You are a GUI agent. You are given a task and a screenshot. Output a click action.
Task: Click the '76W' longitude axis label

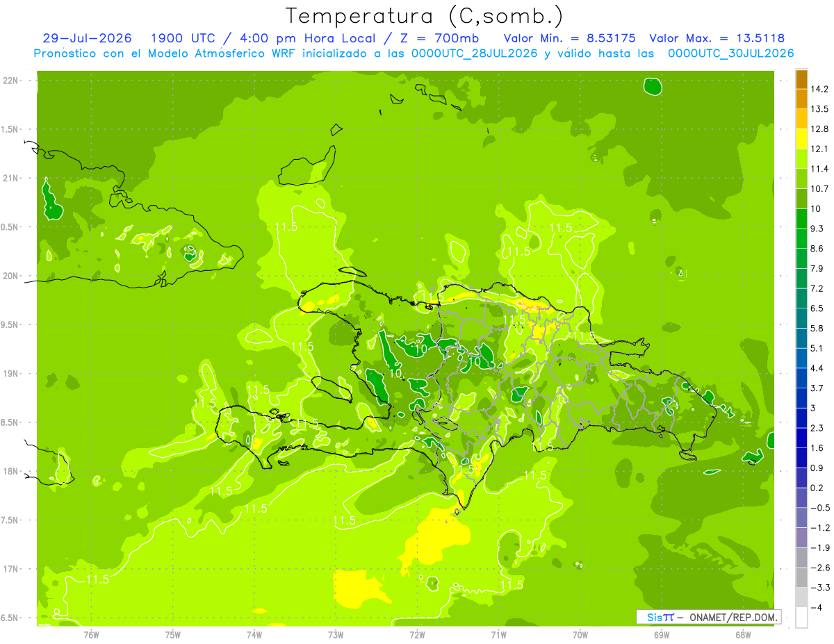tap(91, 634)
